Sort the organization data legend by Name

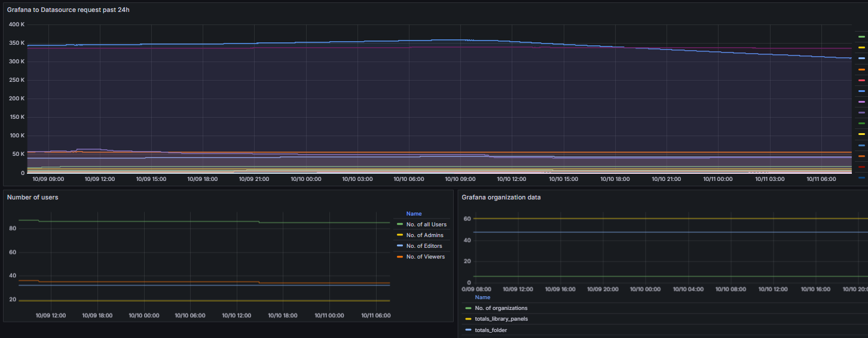click(482, 297)
